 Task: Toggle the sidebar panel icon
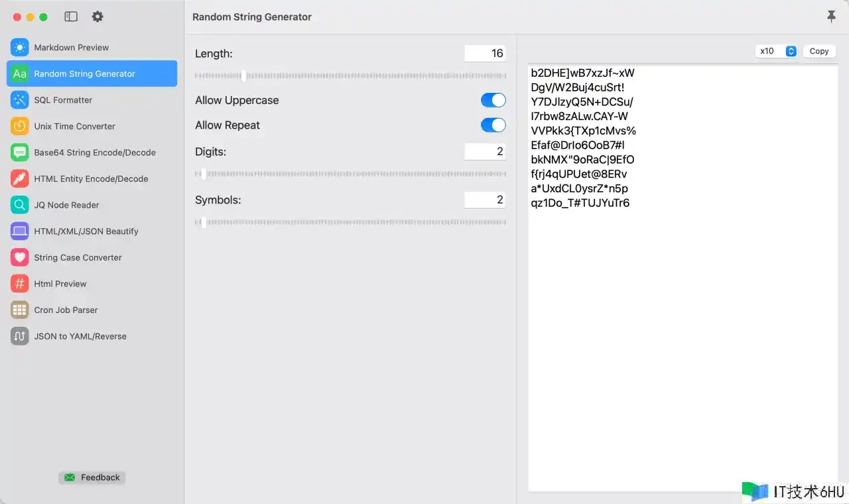[x=71, y=17]
